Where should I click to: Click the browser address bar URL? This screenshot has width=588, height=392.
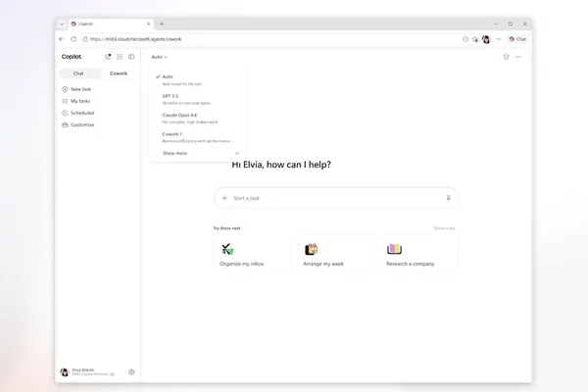[x=136, y=39]
